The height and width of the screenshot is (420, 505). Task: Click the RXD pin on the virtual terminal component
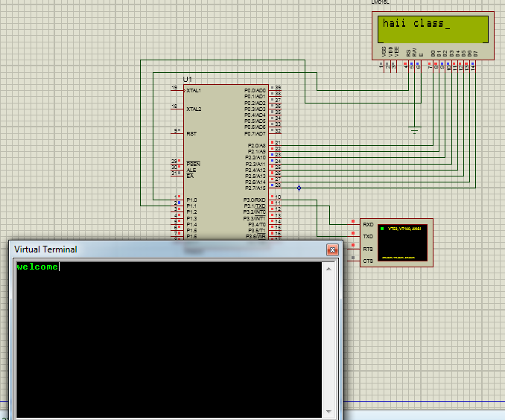tap(368, 224)
